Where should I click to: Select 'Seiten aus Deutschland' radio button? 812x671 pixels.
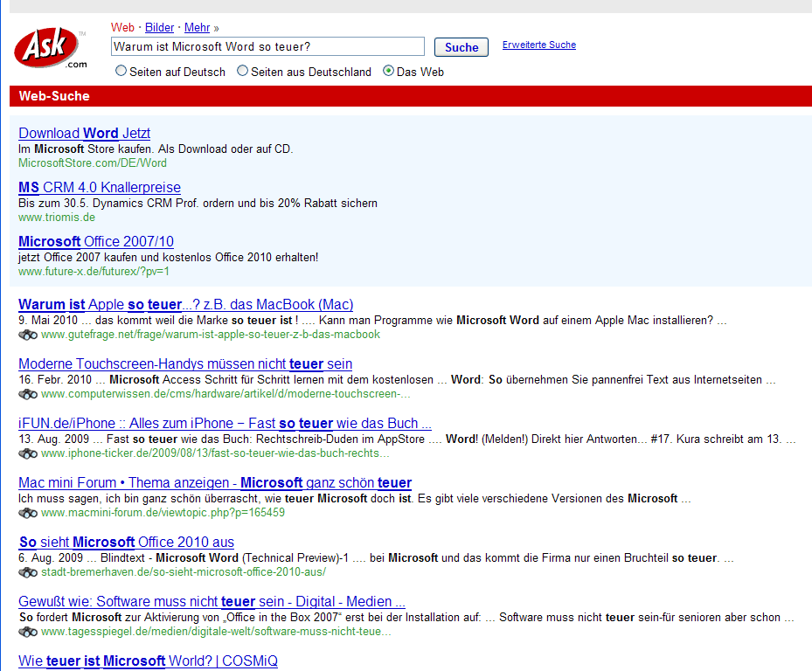[x=243, y=72]
